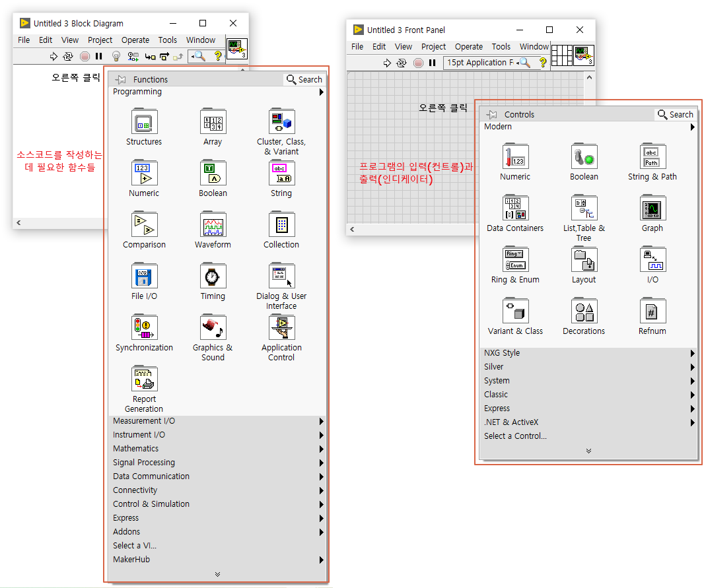Expand Connectivity category
Screen dimensions: 704x588
[218, 491]
